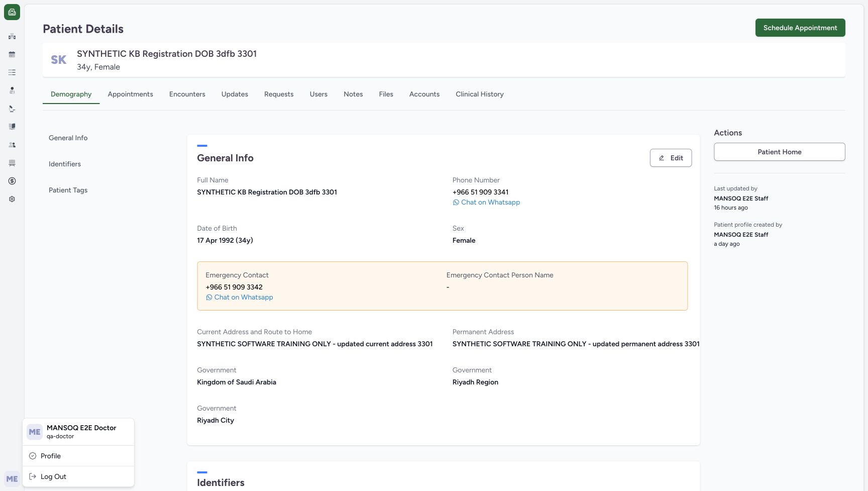Click the 34y, Female header subtitle
Viewport: 868px width, 491px height.
point(98,67)
